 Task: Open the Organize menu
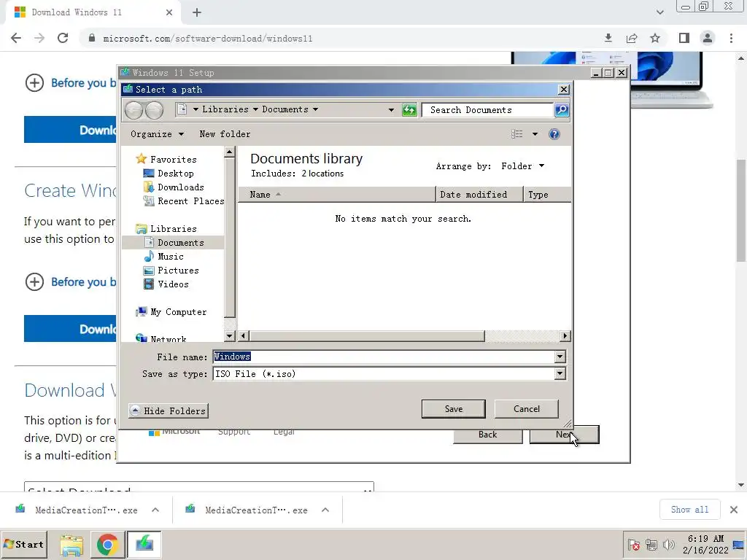(157, 134)
